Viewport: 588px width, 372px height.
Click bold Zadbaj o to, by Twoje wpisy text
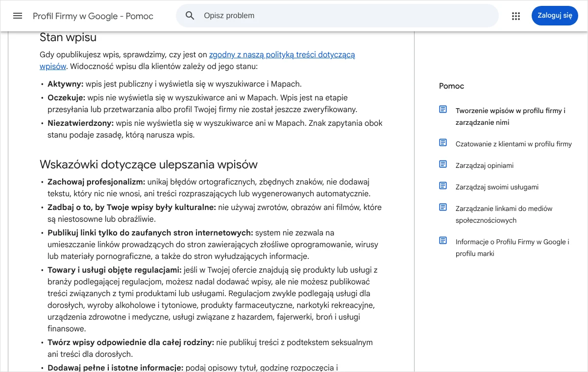tap(132, 208)
